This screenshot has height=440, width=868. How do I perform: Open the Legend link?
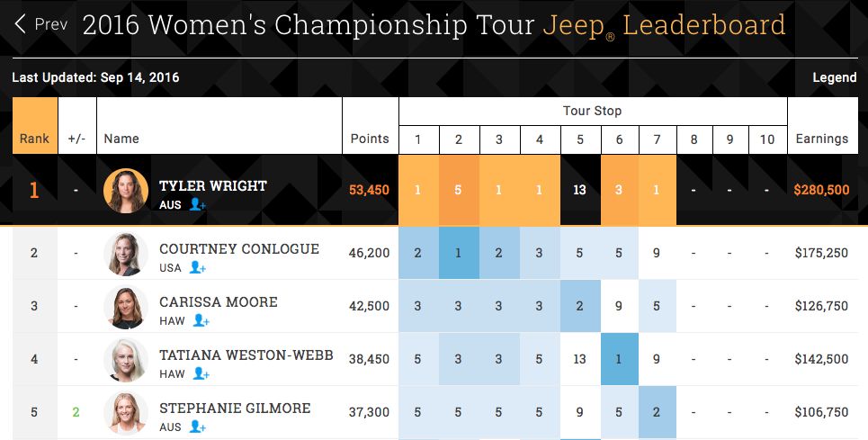(x=834, y=77)
